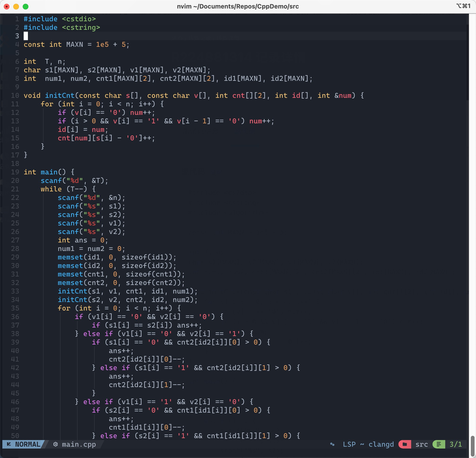Click 'id[i] = num;' on line 14

click(83, 130)
